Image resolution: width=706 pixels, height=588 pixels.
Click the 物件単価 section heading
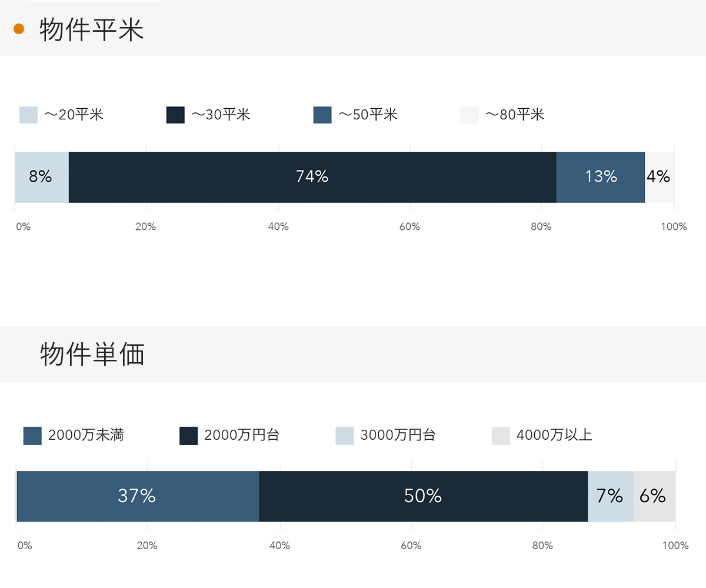coord(92,354)
